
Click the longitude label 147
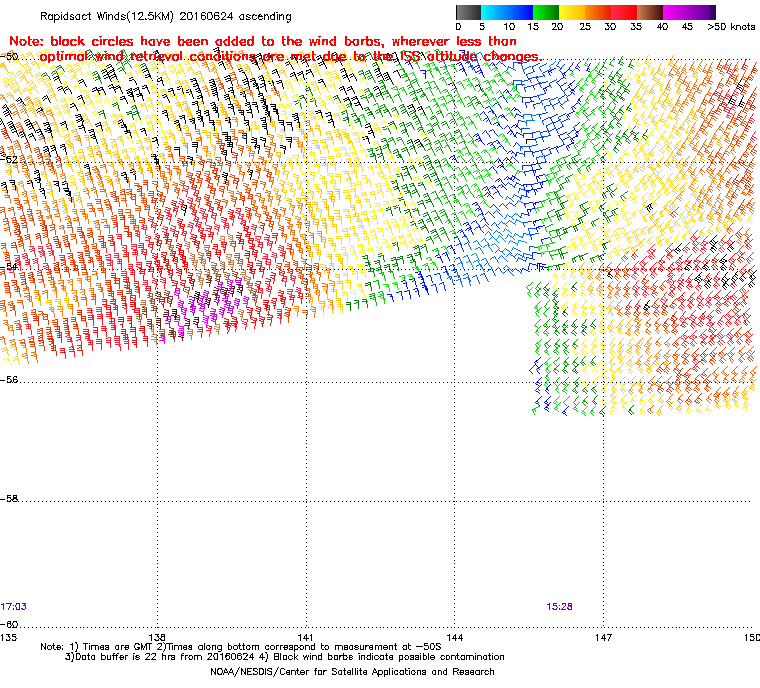(x=603, y=637)
